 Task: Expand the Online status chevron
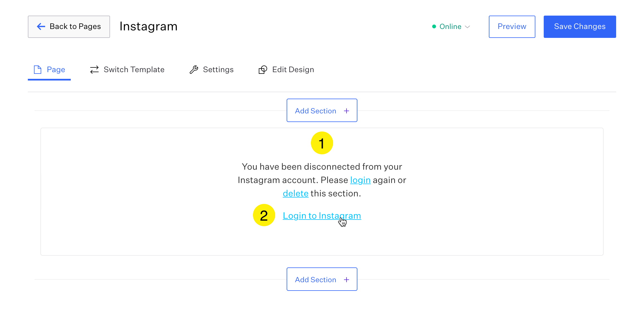[x=468, y=27]
